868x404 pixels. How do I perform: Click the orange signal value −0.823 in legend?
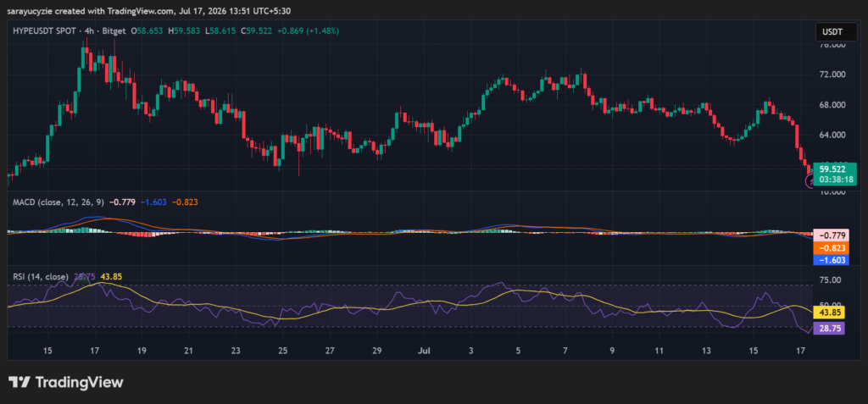pyautogui.click(x=184, y=202)
